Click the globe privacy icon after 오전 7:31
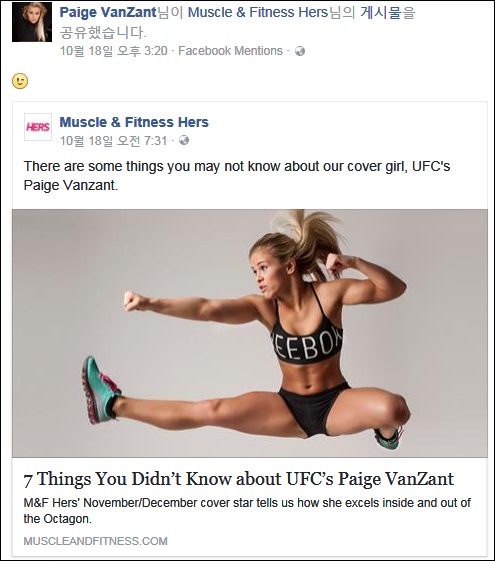The height and width of the screenshot is (561, 495). 184,140
